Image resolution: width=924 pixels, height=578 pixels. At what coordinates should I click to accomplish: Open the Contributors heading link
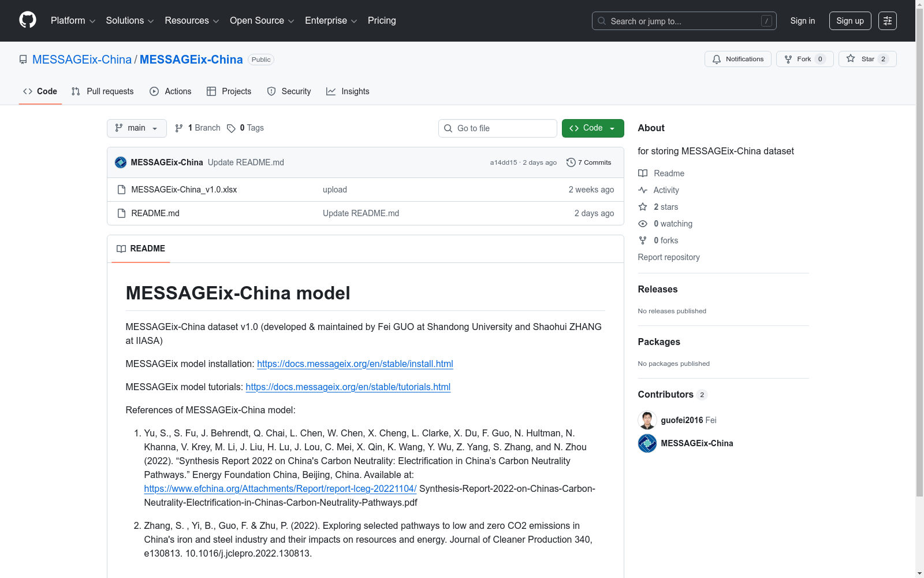[x=673, y=394]
